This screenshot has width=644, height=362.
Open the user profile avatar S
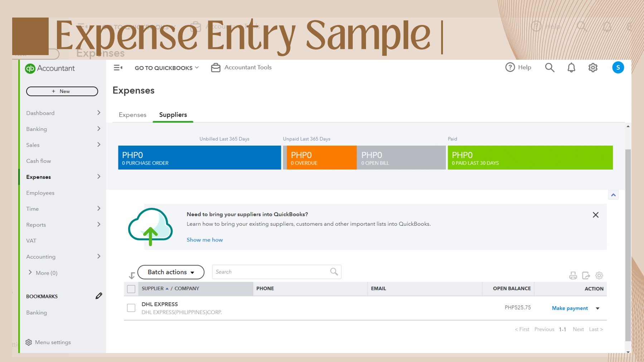click(x=618, y=68)
